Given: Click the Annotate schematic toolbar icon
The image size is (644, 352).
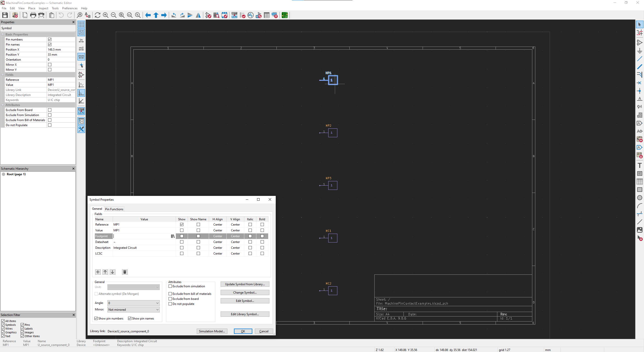Looking at the screenshot, I should click(x=234, y=15).
